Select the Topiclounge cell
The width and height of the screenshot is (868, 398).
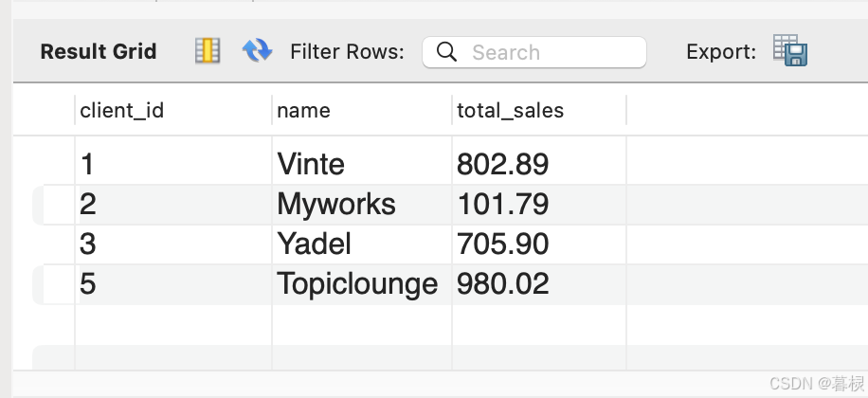click(x=357, y=284)
